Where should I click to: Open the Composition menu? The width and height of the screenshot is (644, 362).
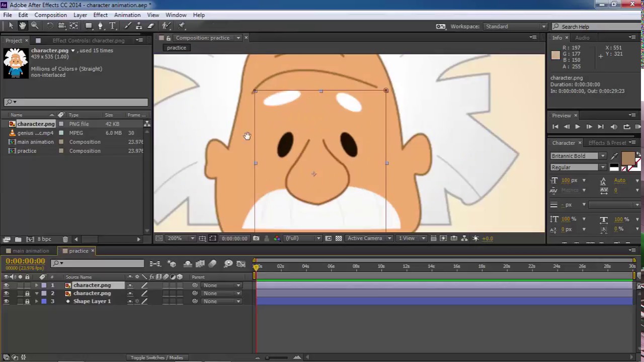(50, 15)
